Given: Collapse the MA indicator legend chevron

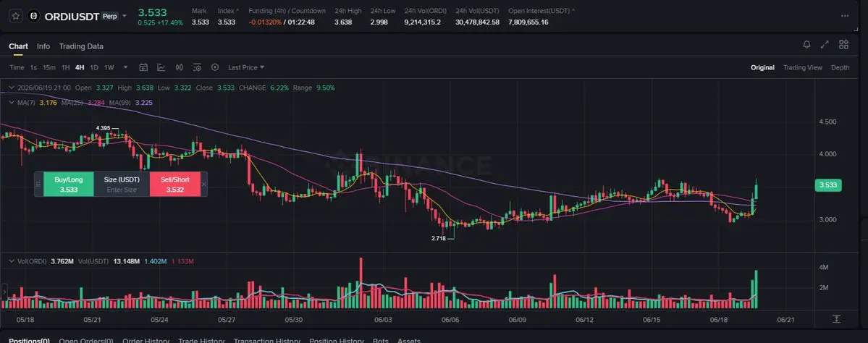Looking at the screenshot, I should 12,102.
